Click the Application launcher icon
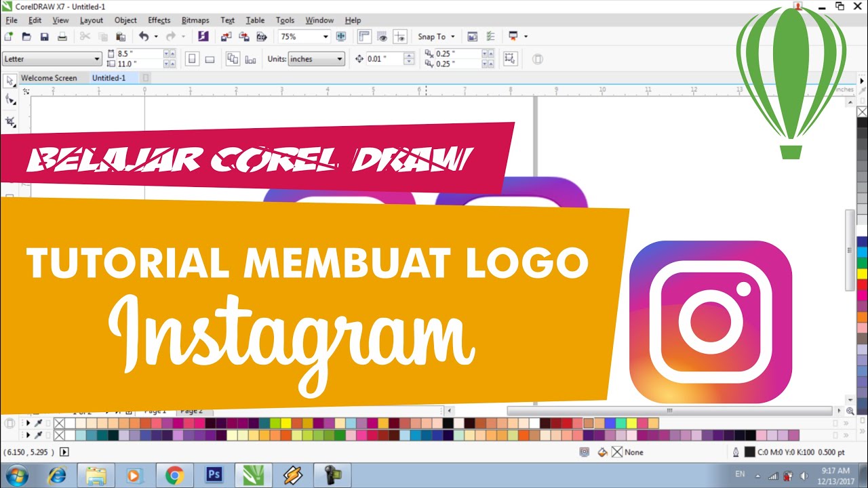 [513, 37]
